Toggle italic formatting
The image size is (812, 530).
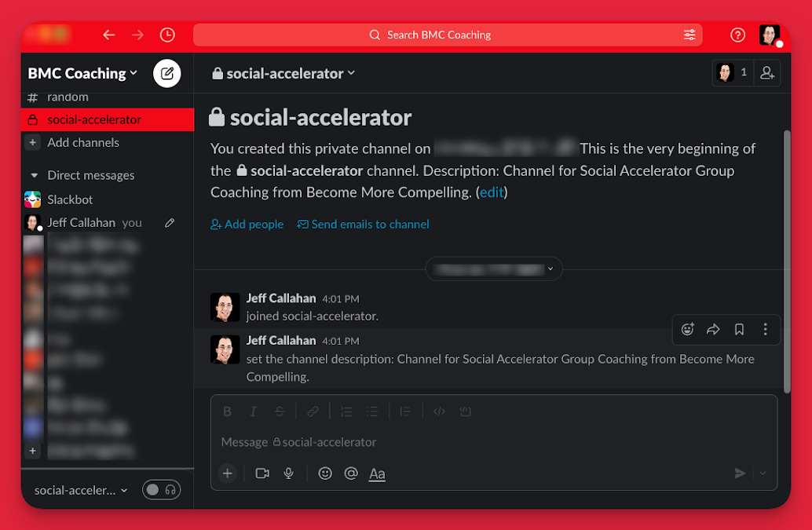pyautogui.click(x=253, y=411)
